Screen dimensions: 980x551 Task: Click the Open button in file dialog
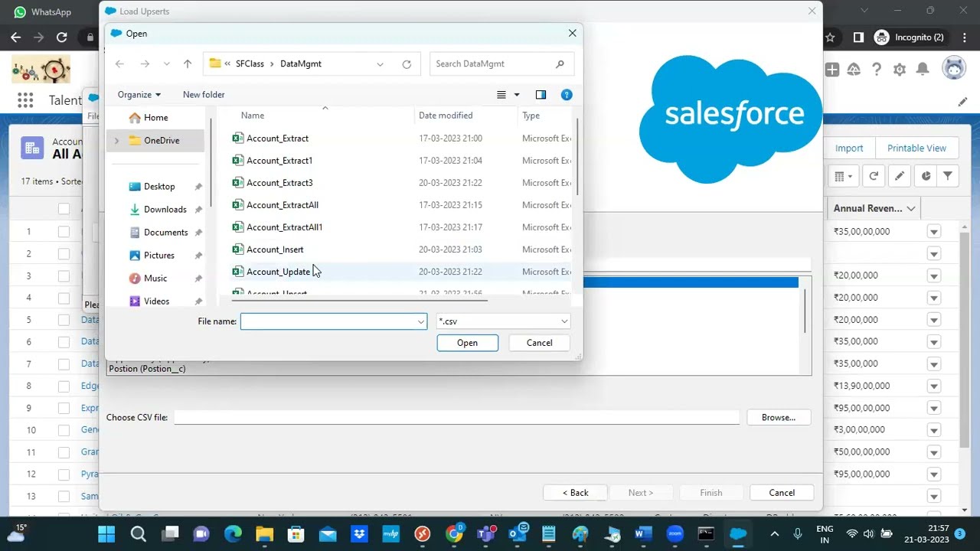[467, 343]
